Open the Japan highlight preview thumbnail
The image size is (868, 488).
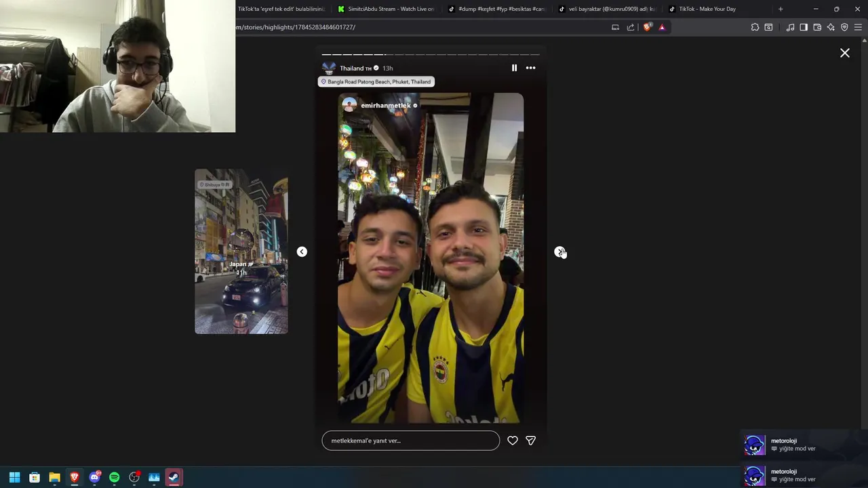pos(241,251)
